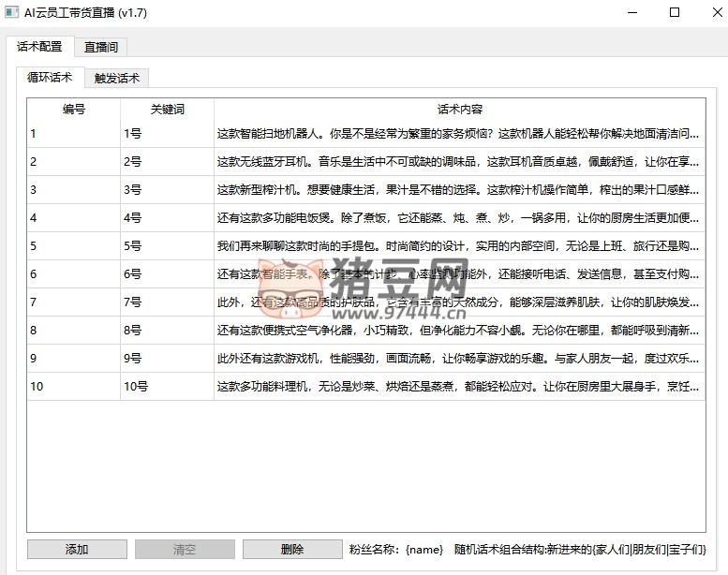Screen dimensions: 728x575
Task: Click the 添加 button
Action: [77, 550]
